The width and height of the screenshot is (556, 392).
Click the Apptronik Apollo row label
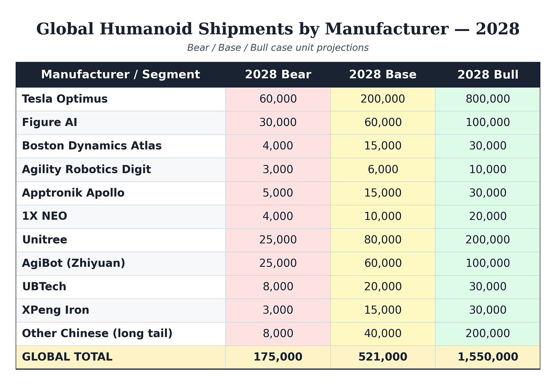click(73, 193)
